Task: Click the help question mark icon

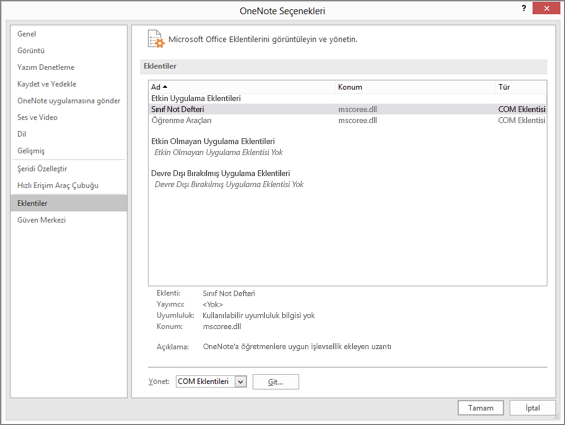Action: [x=524, y=8]
